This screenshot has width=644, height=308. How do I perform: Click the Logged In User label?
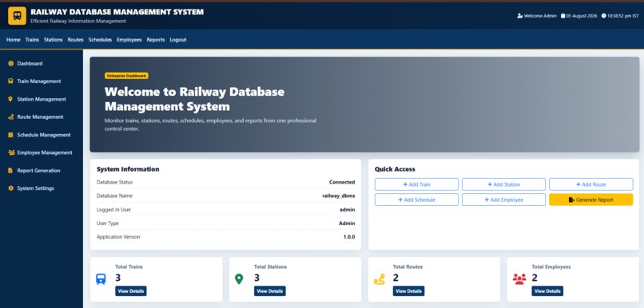113,210
